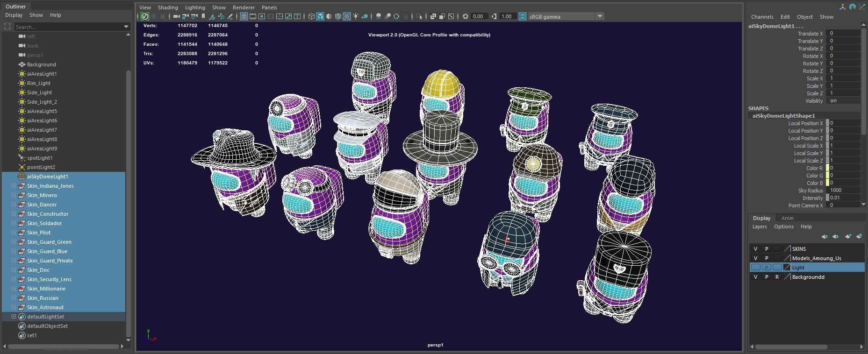This screenshot has height=354, width=868.
Task: Open the Panels menu in viewport
Action: pyautogui.click(x=269, y=7)
